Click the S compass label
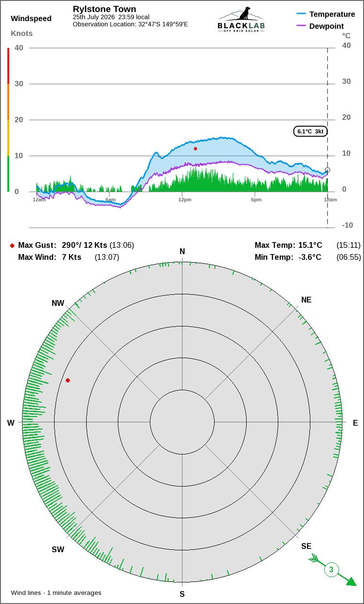 click(x=182, y=594)
